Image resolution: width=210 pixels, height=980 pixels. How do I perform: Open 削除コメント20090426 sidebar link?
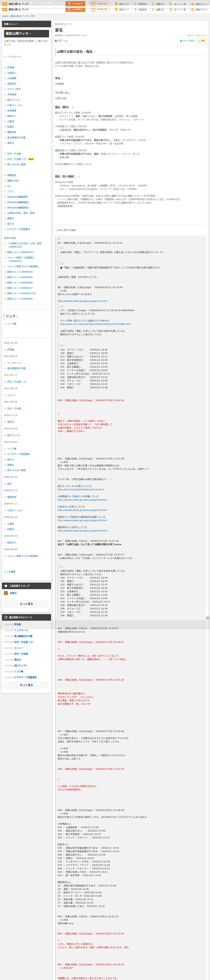tap(20, 283)
